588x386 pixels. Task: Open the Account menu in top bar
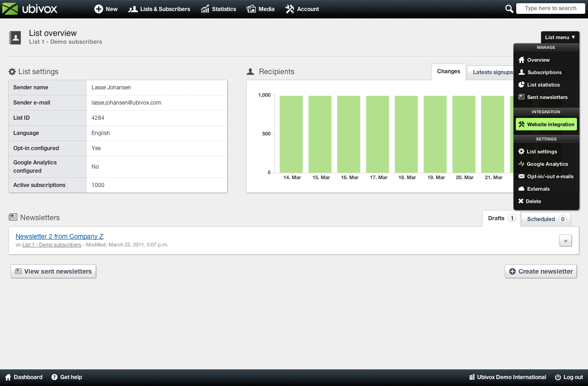click(x=302, y=9)
